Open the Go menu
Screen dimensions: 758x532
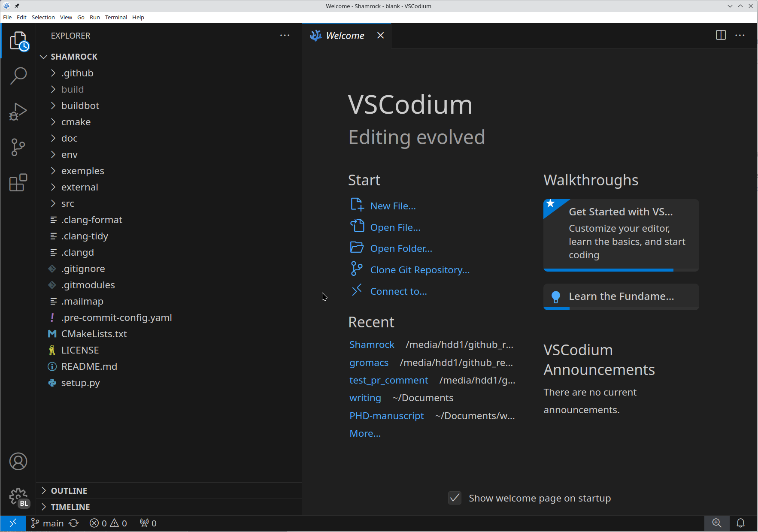(x=81, y=17)
